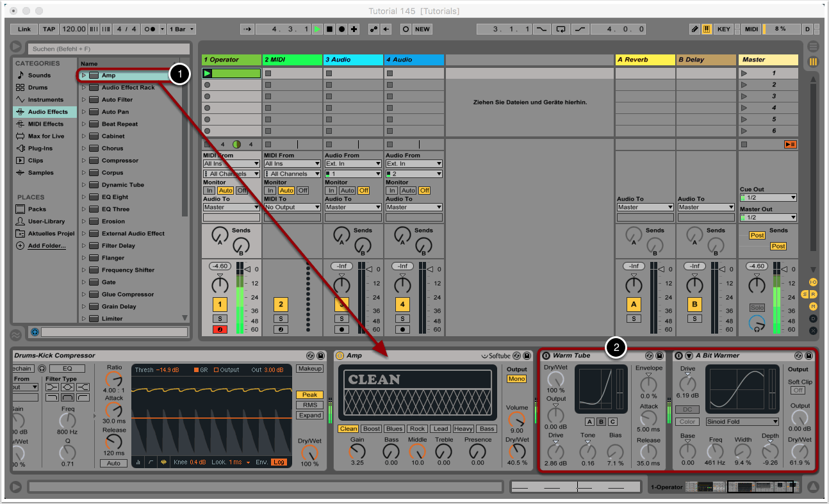The image size is (829, 504).
Task: Open the Master Out 1/2 dropdown
Action: (x=768, y=218)
